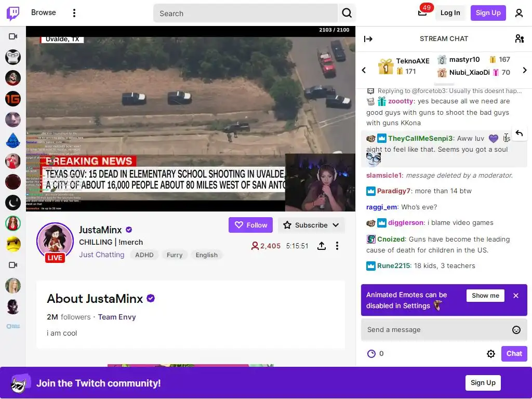Open the 1G channel avatar in sidebar
Image resolution: width=532 pixels, height=399 pixels.
pos(13,99)
